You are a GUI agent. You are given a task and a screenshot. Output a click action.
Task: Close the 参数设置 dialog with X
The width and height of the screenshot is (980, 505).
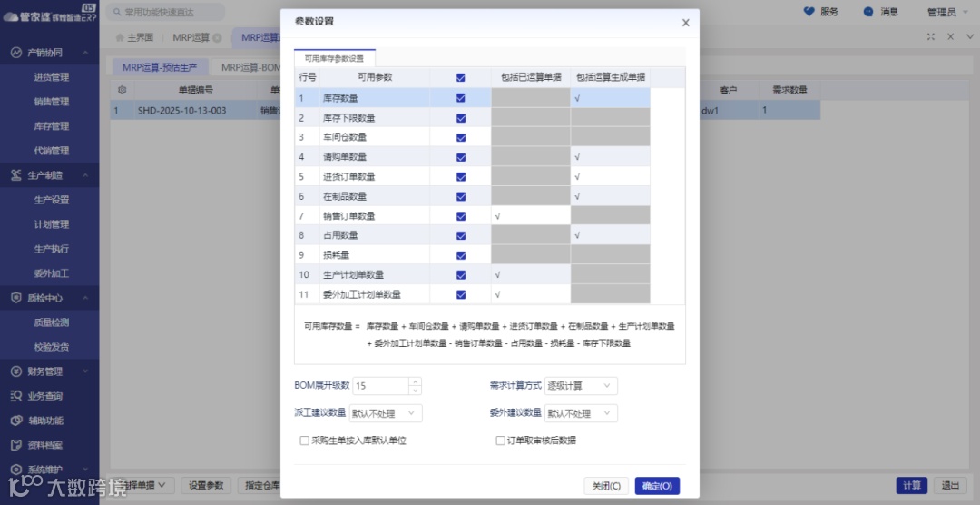tap(686, 23)
